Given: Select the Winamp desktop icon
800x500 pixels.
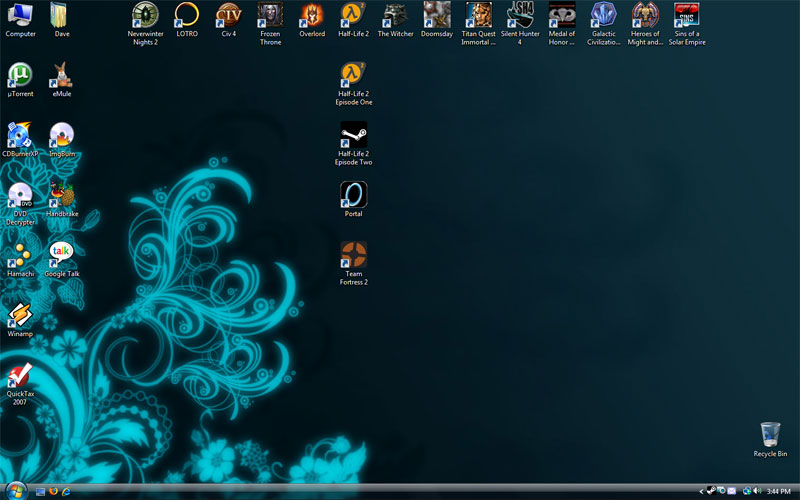Looking at the screenshot, I should pyautogui.click(x=20, y=315).
